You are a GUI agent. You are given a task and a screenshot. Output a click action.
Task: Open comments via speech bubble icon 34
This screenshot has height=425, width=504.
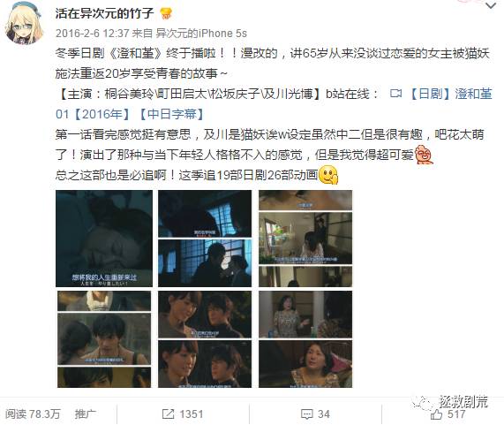point(306,414)
